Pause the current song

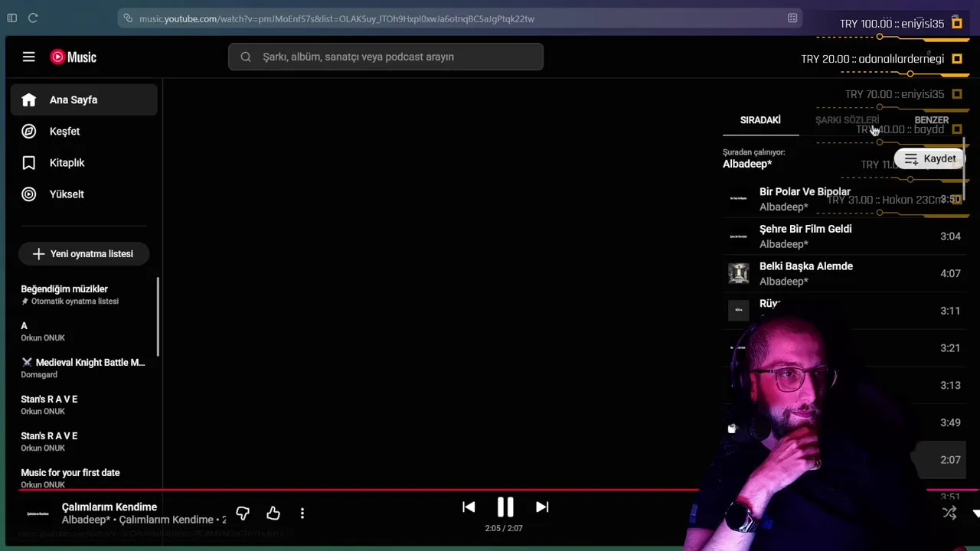click(505, 507)
